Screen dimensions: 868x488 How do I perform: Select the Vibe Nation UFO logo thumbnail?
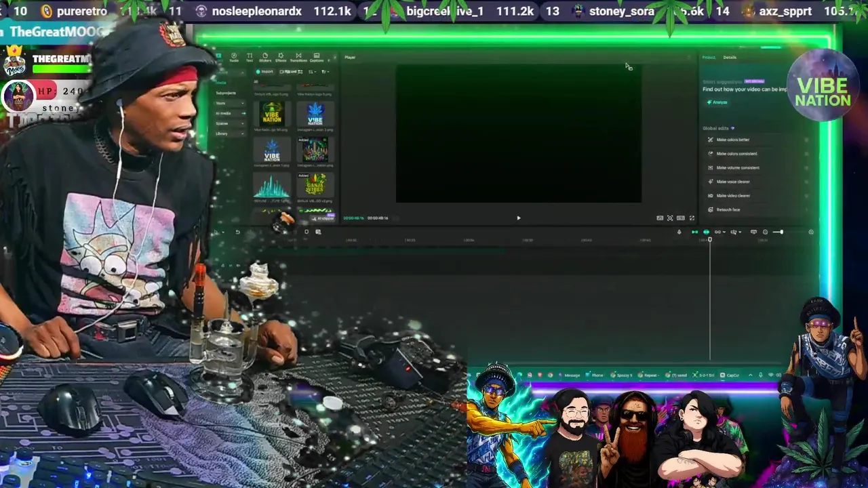(272, 114)
